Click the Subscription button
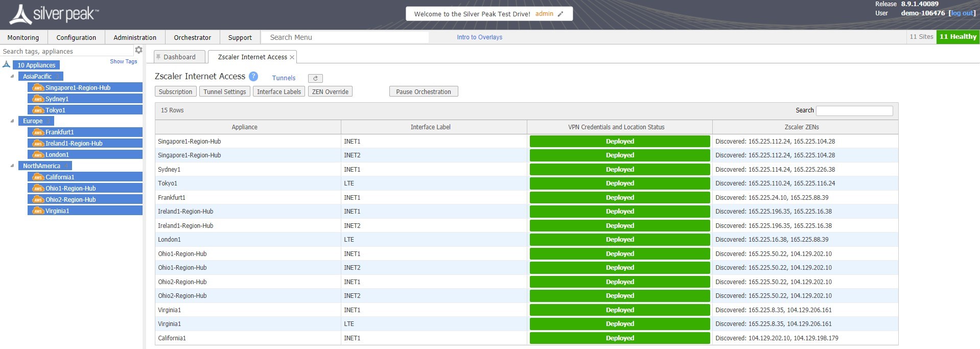Screen dimensions: 980x349 coord(175,91)
